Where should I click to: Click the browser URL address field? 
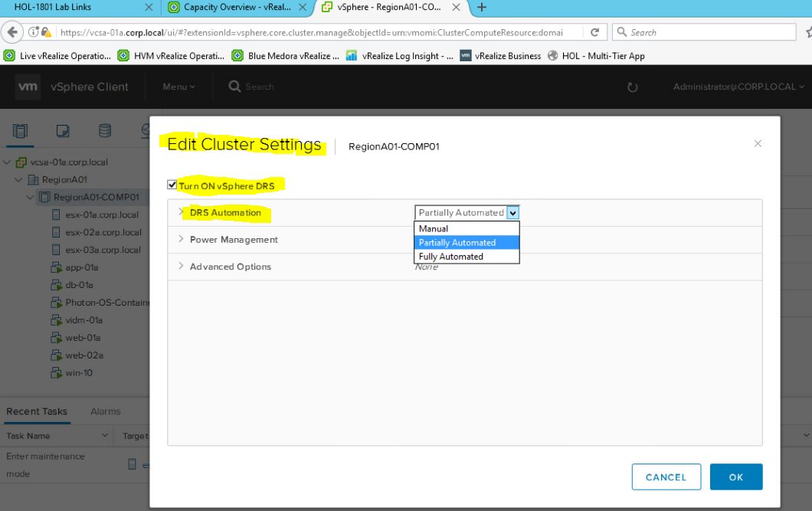click(x=311, y=32)
